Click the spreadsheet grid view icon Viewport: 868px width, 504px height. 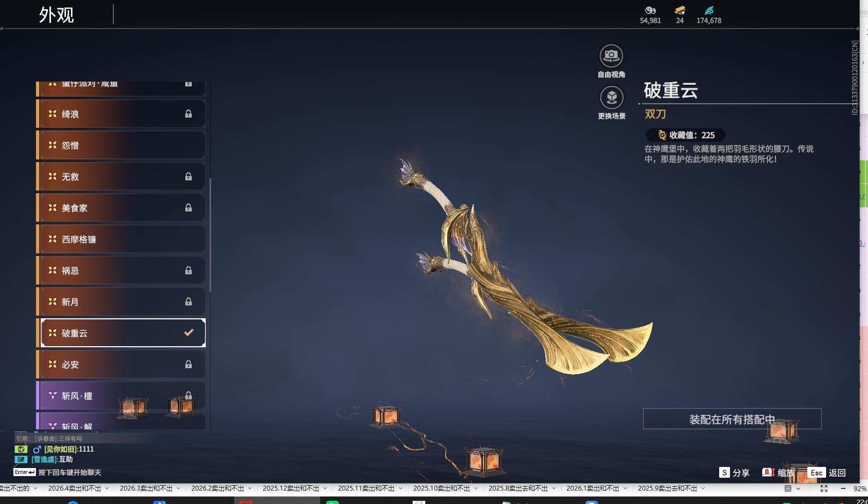pos(788,488)
